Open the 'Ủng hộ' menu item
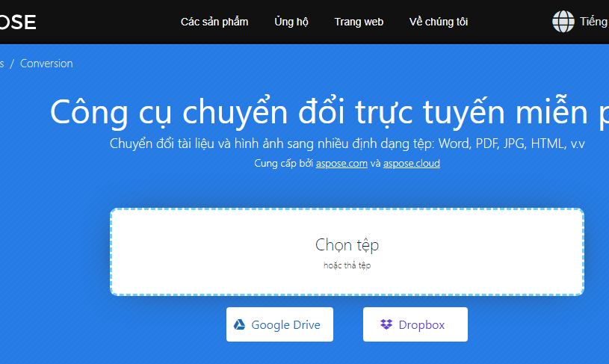This screenshot has height=364, width=609. point(291,22)
